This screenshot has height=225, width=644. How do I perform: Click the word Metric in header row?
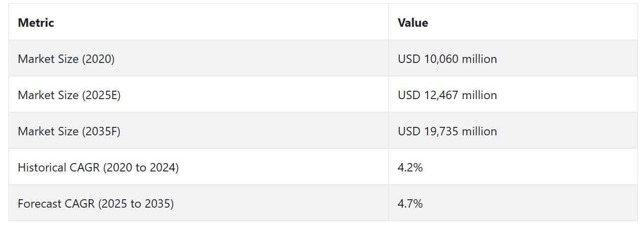pos(36,22)
